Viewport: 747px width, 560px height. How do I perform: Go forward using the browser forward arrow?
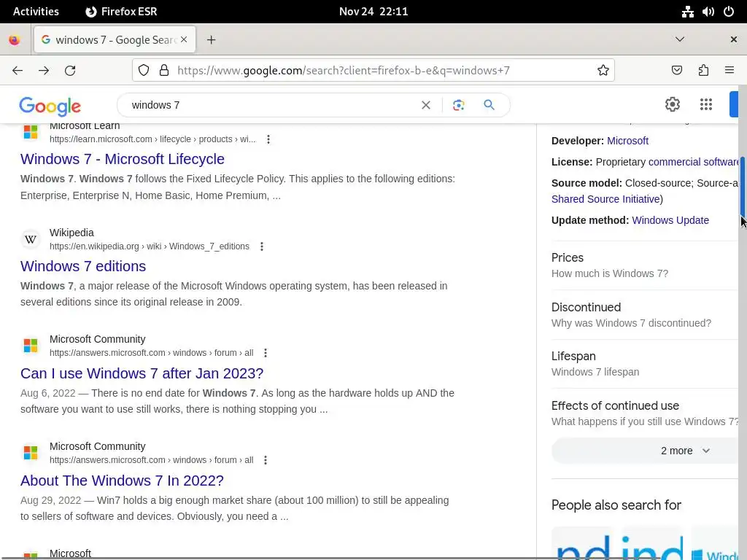pos(44,71)
